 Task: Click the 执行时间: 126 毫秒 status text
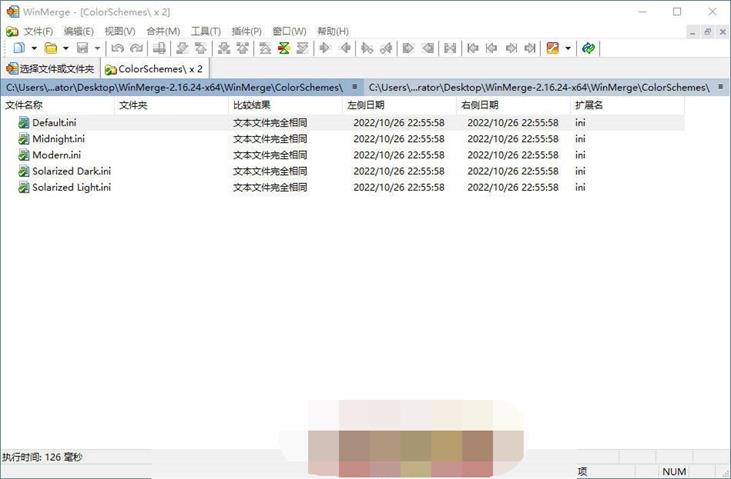coord(42,457)
